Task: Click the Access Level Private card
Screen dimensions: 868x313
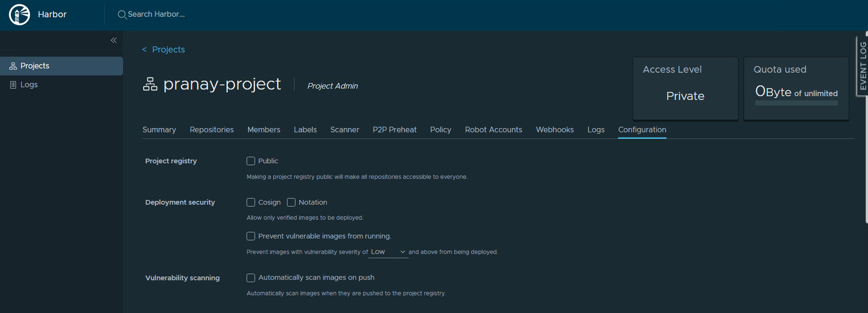Action: click(685, 88)
